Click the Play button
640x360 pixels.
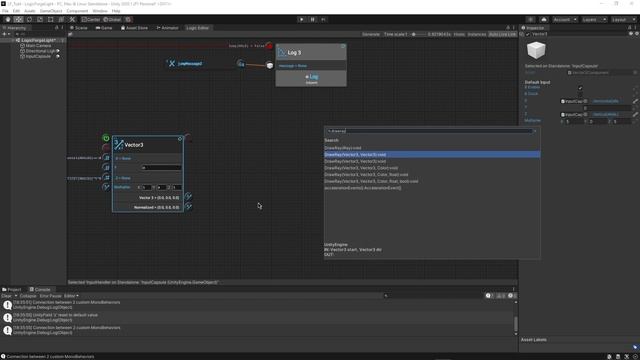pos(302,20)
